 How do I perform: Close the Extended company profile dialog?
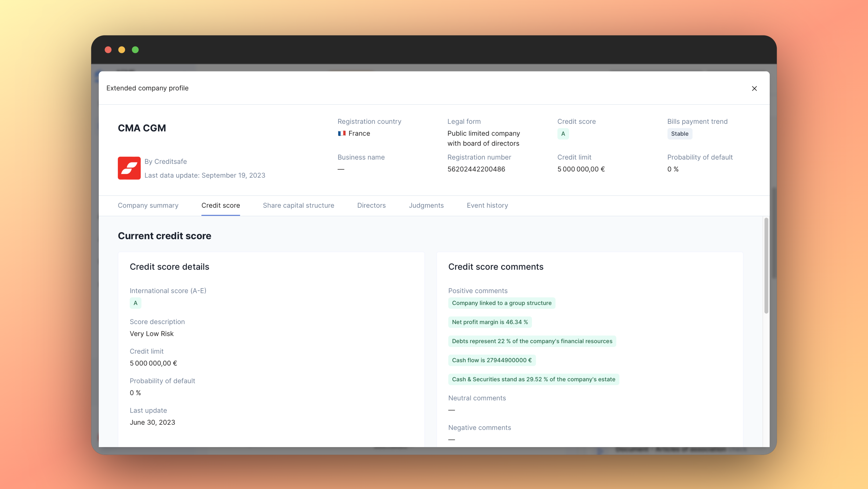pos(754,88)
